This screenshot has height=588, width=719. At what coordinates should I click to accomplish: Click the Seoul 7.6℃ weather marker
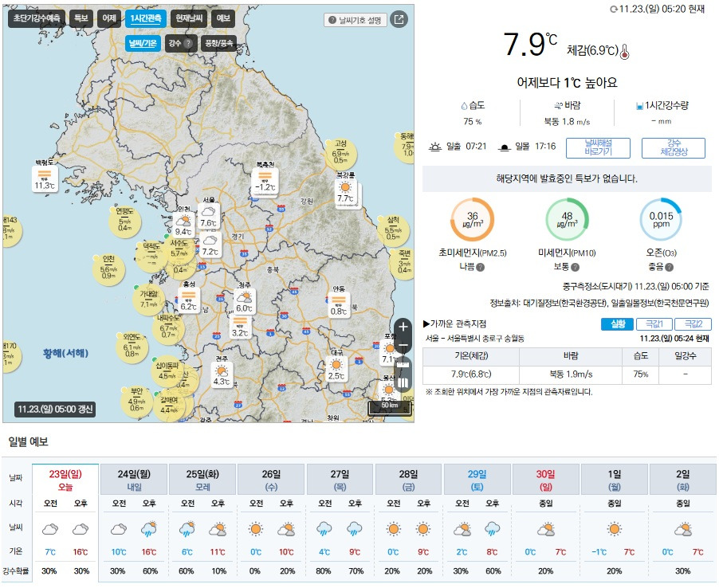click(209, 217)
